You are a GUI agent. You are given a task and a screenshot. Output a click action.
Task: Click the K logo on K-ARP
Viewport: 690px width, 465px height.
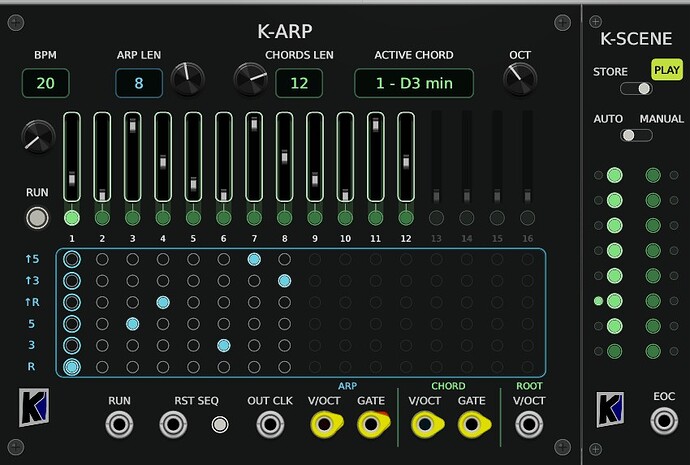pyautogui.click(x=34, y=407)
